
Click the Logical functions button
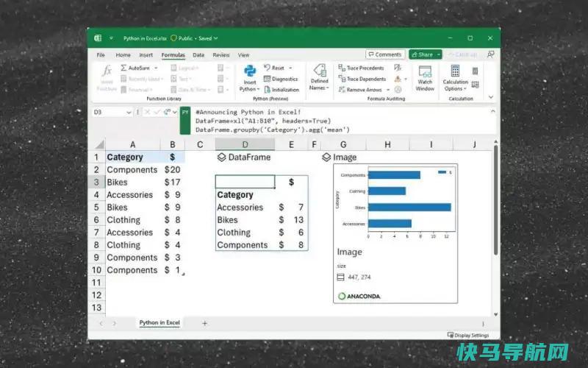pyautogui.click(x=184, y=68)
